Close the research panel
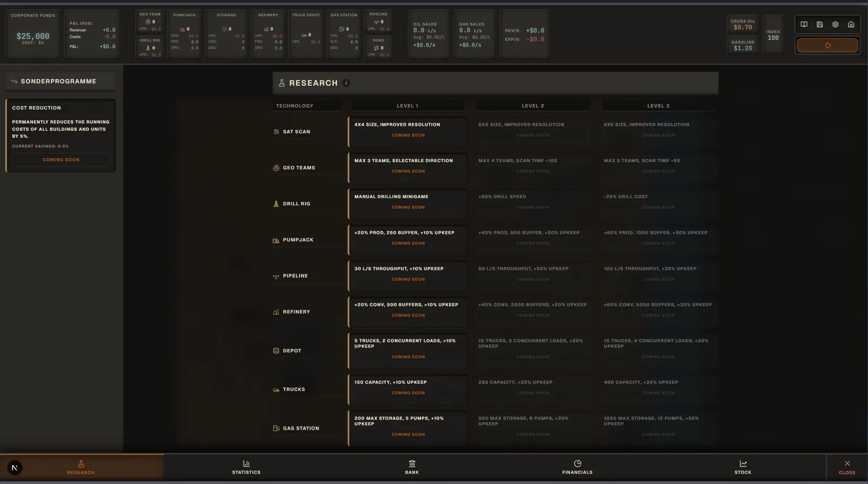868x484 pixels. click(x=847, y=467)
